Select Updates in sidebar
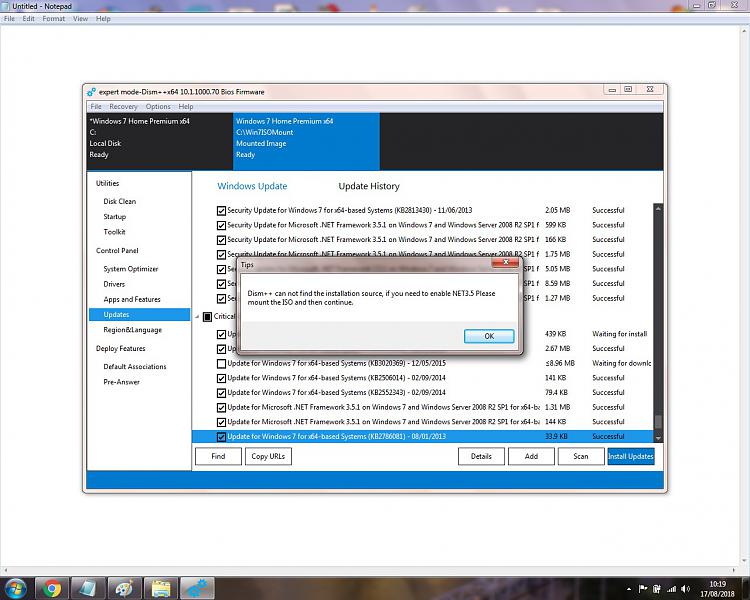 [x=139, y=314]
